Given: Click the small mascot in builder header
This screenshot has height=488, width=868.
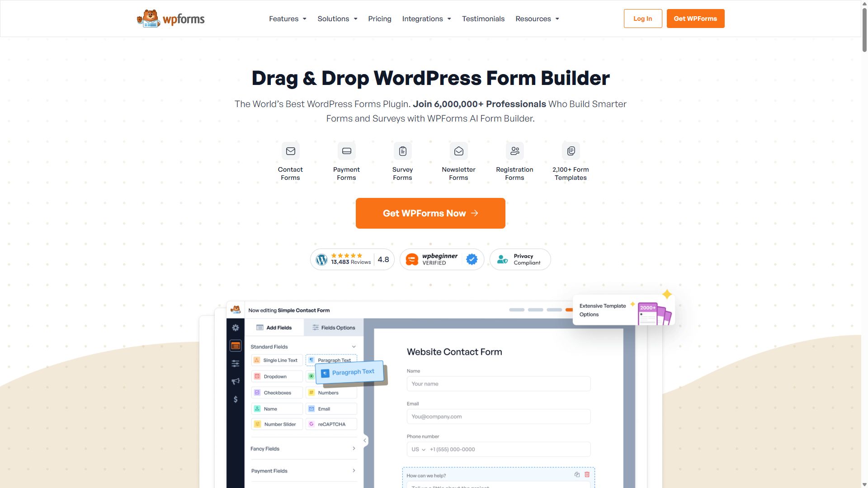Looking at the screenshot, I should click(x=236, y=310).
